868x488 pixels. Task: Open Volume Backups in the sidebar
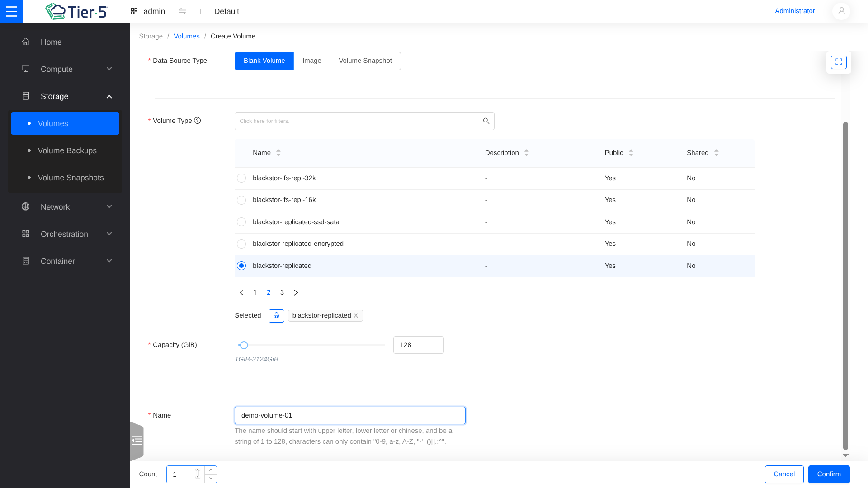click(67, 150)
